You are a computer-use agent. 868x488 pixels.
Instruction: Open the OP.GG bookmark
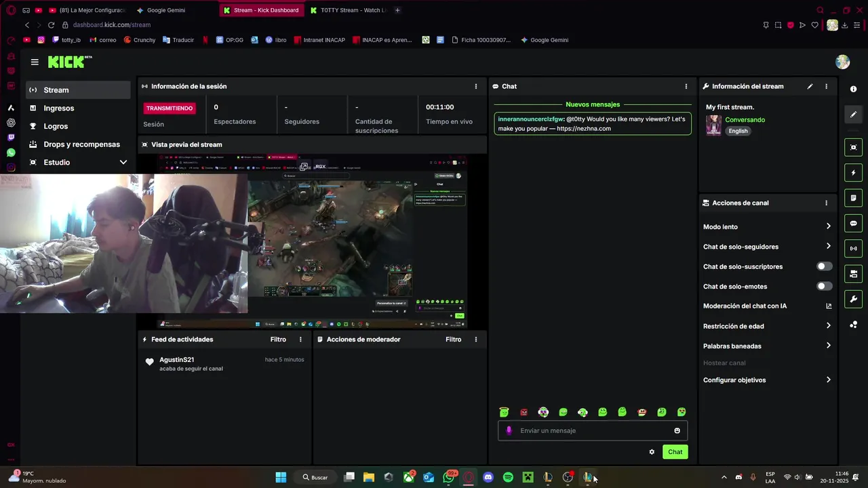click(230, 40)
